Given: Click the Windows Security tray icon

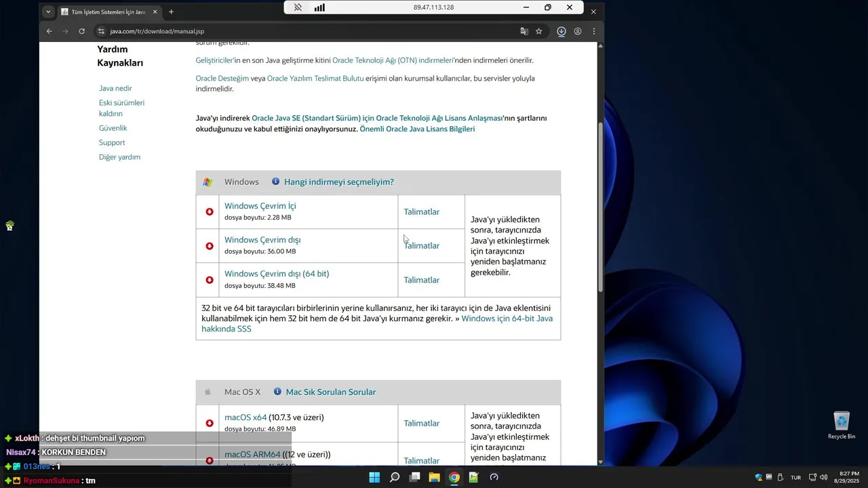Looking at the screenshot, I should [x=759, y=477].
